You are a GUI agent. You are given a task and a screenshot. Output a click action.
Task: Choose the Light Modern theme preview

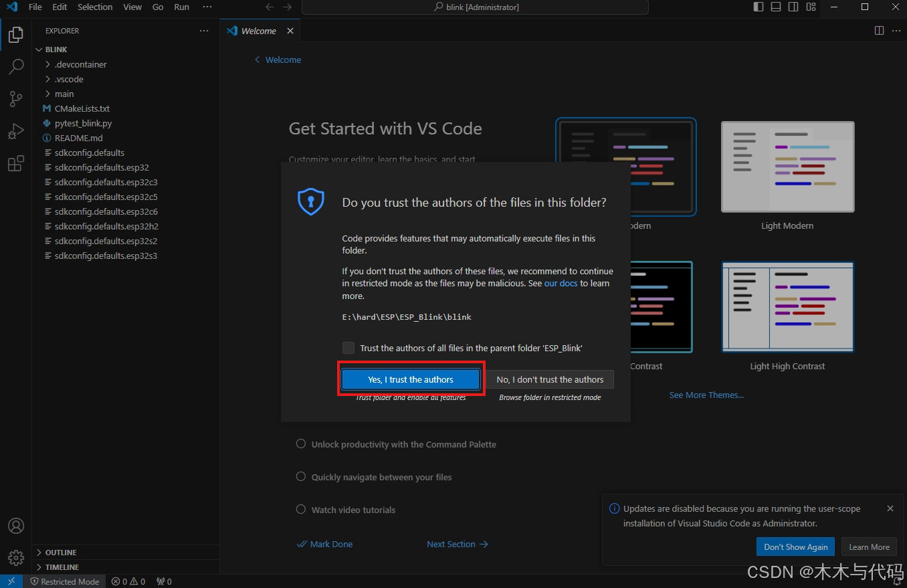787,167
